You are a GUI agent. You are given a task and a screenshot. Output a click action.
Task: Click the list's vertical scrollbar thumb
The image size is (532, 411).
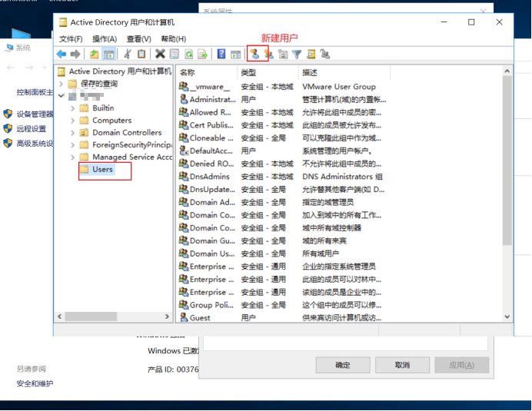[507, 160]
